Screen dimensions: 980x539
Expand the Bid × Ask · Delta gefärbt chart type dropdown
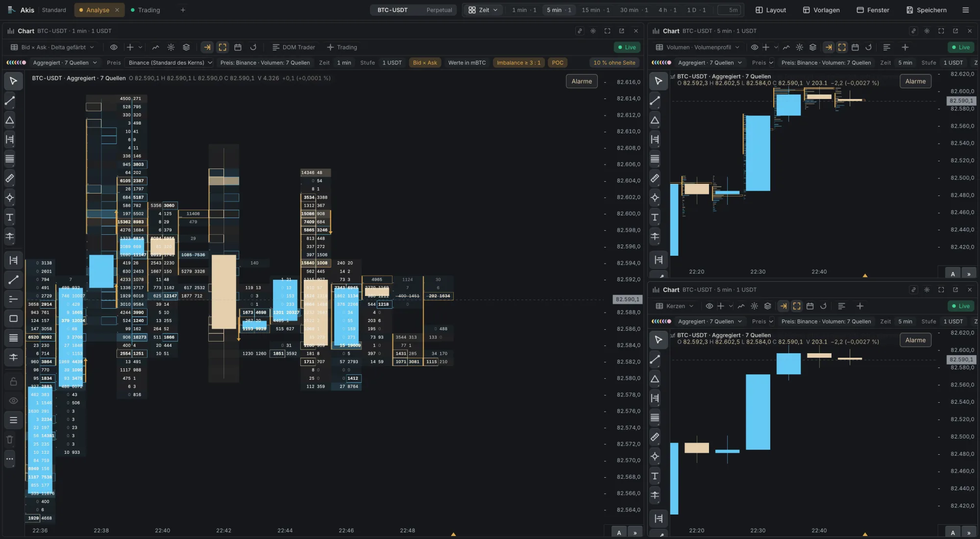click(x=52, y=48)
